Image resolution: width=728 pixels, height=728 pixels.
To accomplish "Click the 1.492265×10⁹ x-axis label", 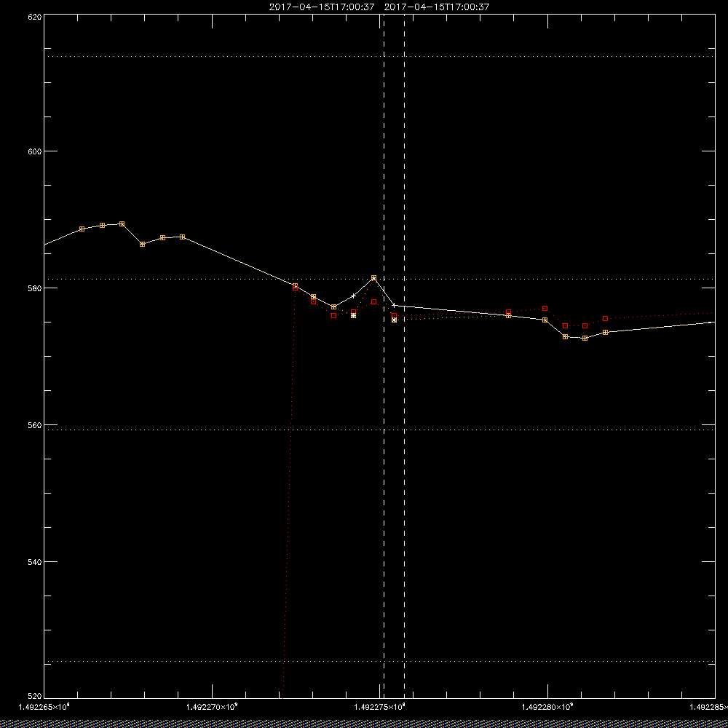I will (x=44, y=707).
